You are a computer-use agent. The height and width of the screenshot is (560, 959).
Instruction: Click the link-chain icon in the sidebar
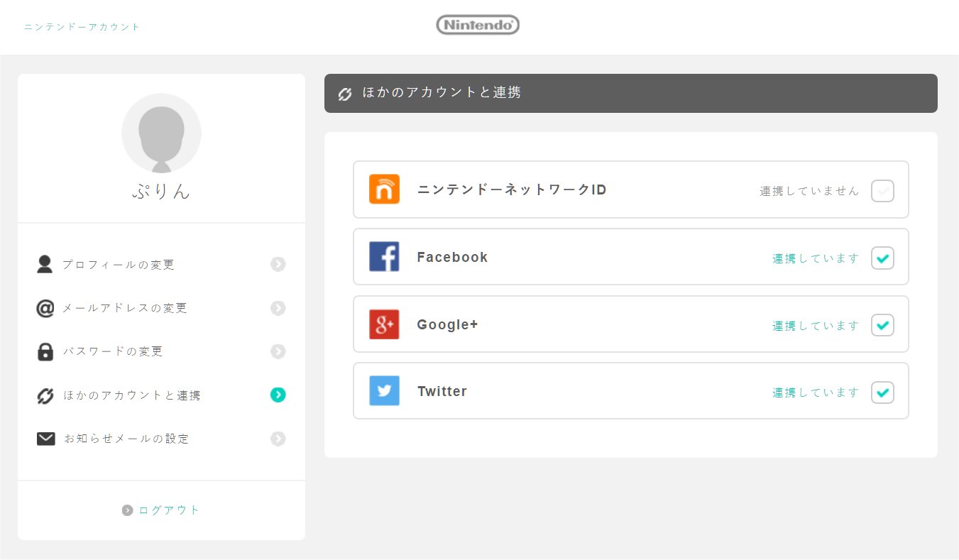(x=45, y=395)
